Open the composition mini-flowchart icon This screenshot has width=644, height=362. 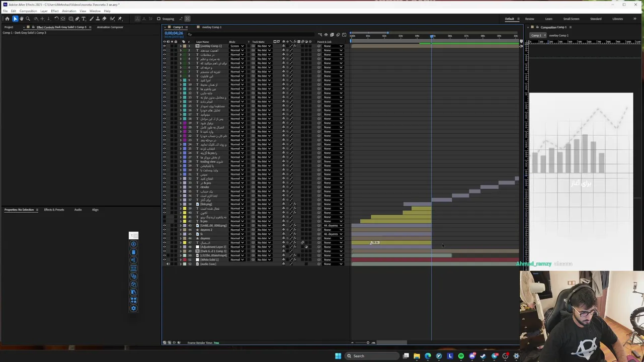[319, 35]
